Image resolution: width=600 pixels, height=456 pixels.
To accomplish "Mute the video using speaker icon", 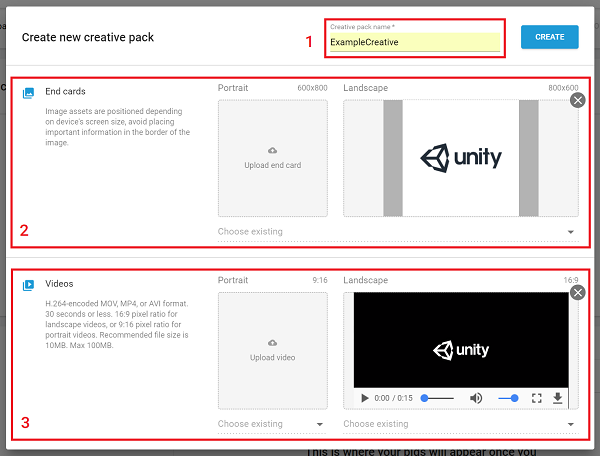I will 476,398.
